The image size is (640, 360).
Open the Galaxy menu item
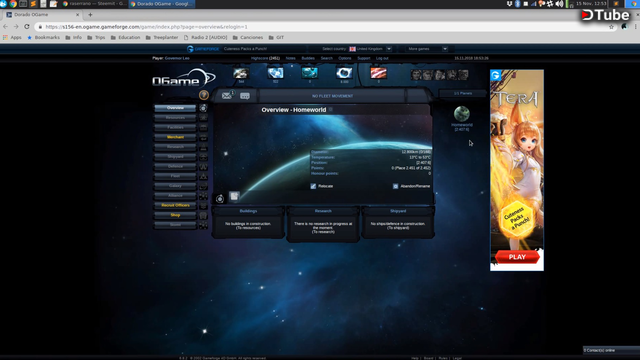[x=175, y=186]
